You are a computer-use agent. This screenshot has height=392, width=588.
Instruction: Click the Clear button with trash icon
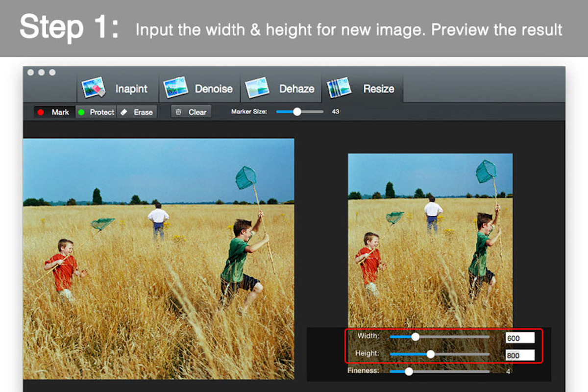point(191,112)
